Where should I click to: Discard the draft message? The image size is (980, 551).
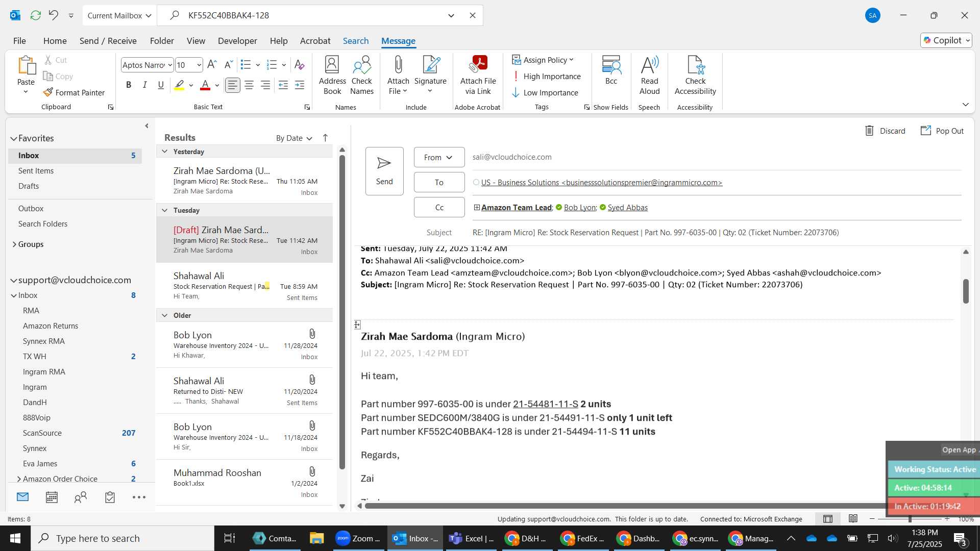pos(885,131)
